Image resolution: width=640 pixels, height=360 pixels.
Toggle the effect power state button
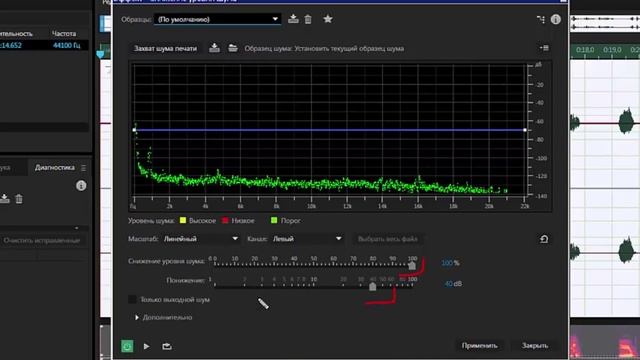click(127, 346)
